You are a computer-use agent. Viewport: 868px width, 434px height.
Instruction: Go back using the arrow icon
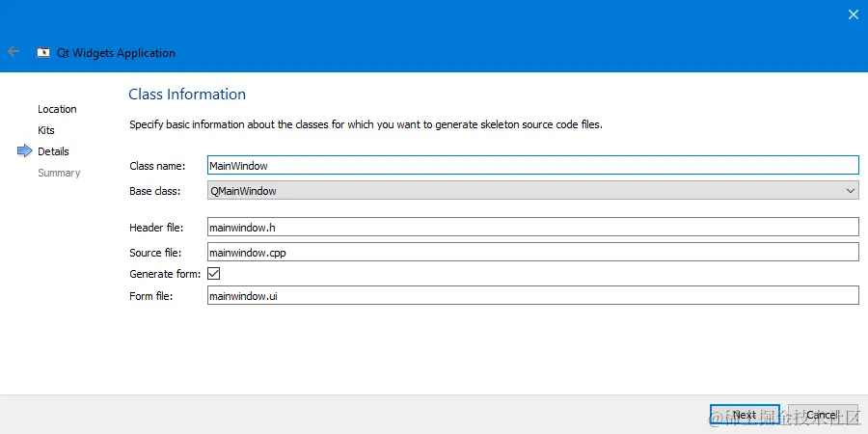point(14,51)
